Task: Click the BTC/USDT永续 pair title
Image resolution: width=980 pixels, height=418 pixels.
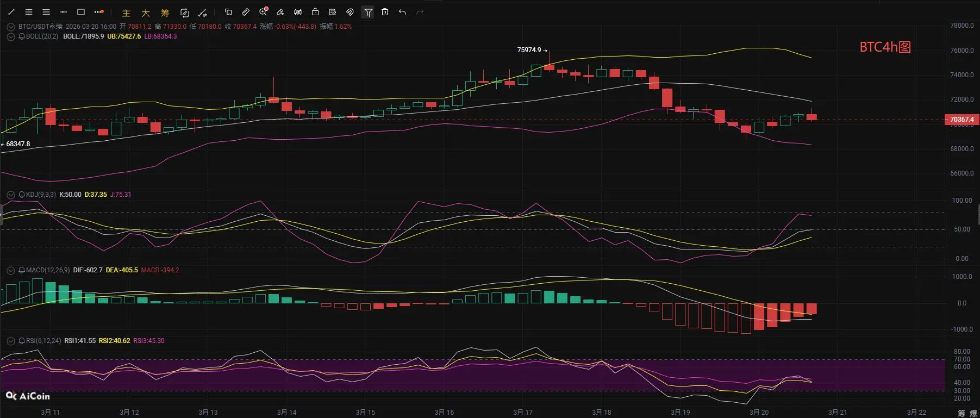Action: point(40,26)
